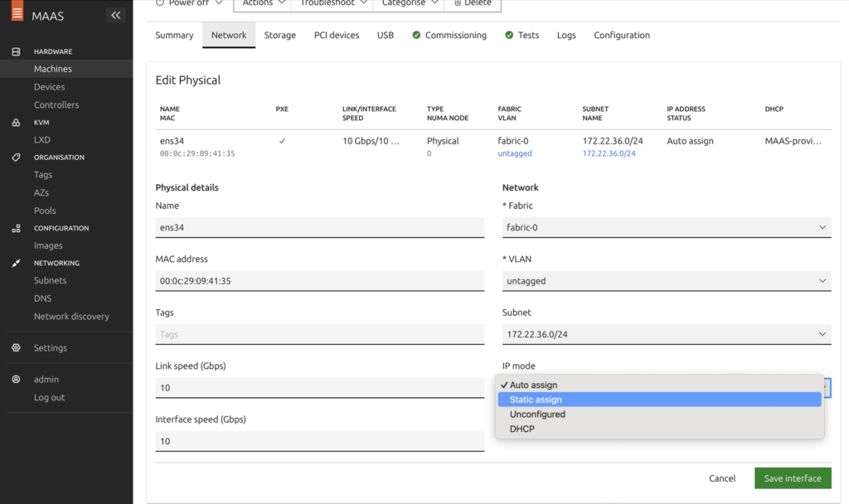Viewport: 849px width, 504px height.
Task: Click the blue 172.22.36.0/24 subnet link
Action: click(x=609, y=153)
